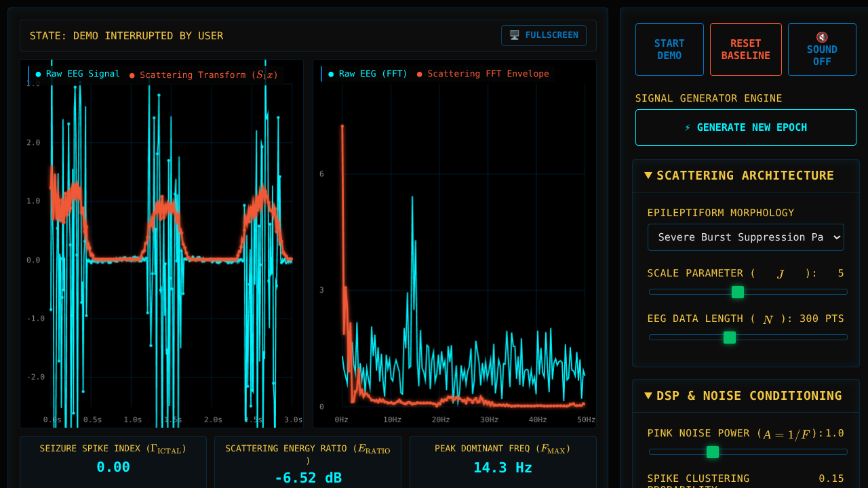Adjust the Pink Noise Power slider

pos(748,451)
